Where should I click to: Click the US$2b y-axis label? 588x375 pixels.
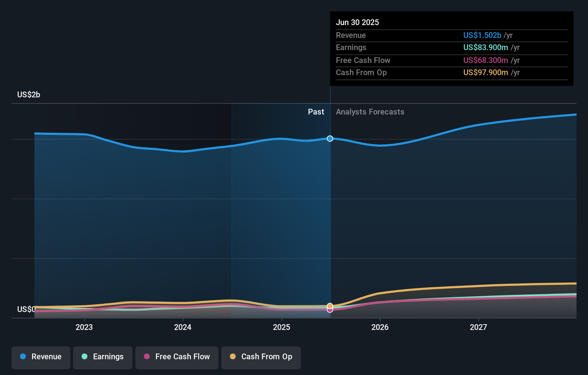coord(29,94)
